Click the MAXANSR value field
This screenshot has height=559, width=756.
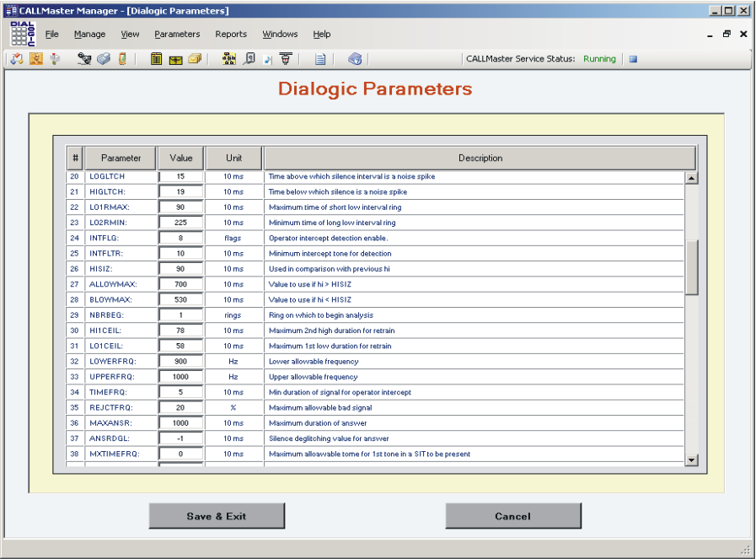point(181,423)
